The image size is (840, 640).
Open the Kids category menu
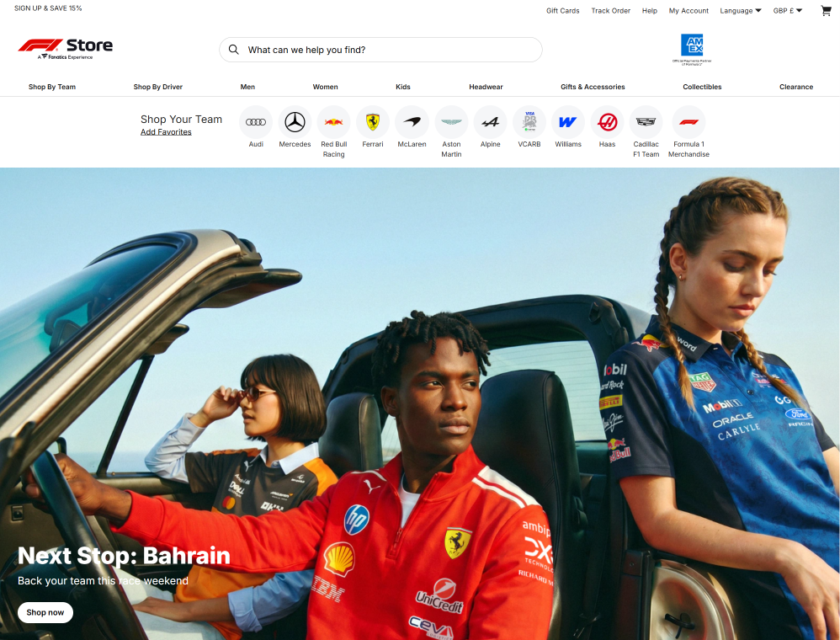pyautogui.click(x=403, y=87)
